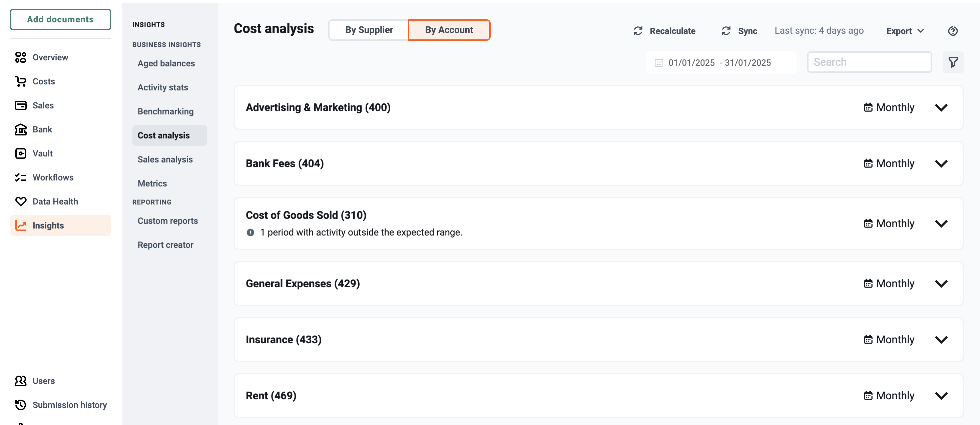Click the Recalculate button label
This screenshot has width=980, height=425.
(672, 31)
